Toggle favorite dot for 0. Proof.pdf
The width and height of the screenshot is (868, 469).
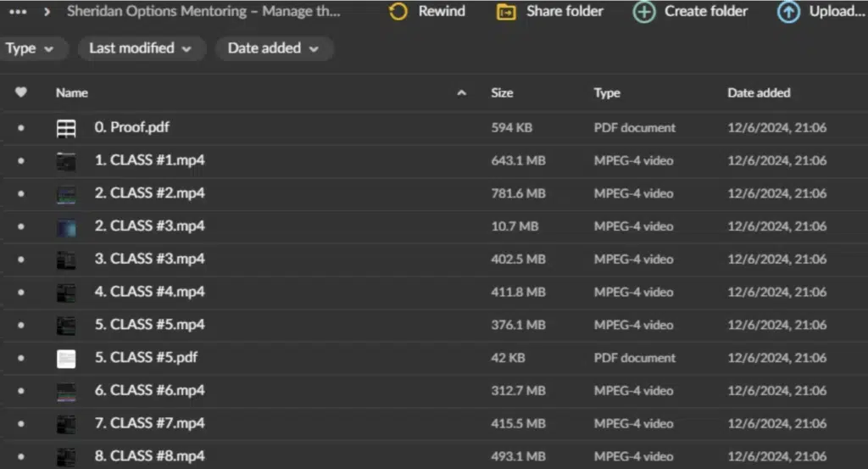20,128
